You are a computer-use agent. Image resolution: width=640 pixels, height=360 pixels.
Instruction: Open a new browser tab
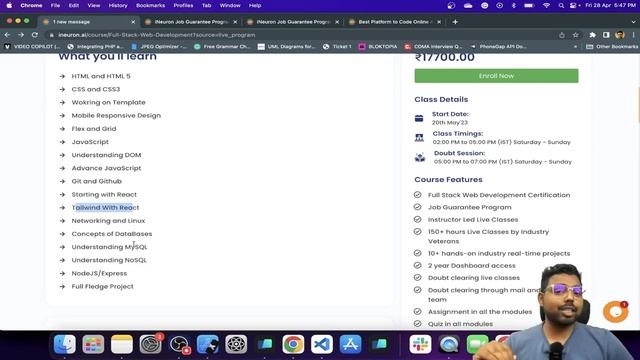click(455, 22)
